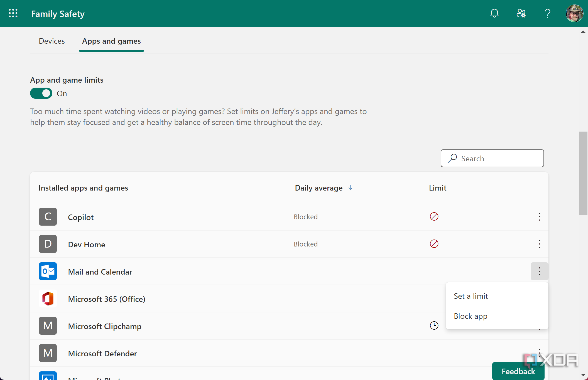Click the blocked icon for Copilot
Viewport: 588px width, 380px height.
tap(434, 216)
